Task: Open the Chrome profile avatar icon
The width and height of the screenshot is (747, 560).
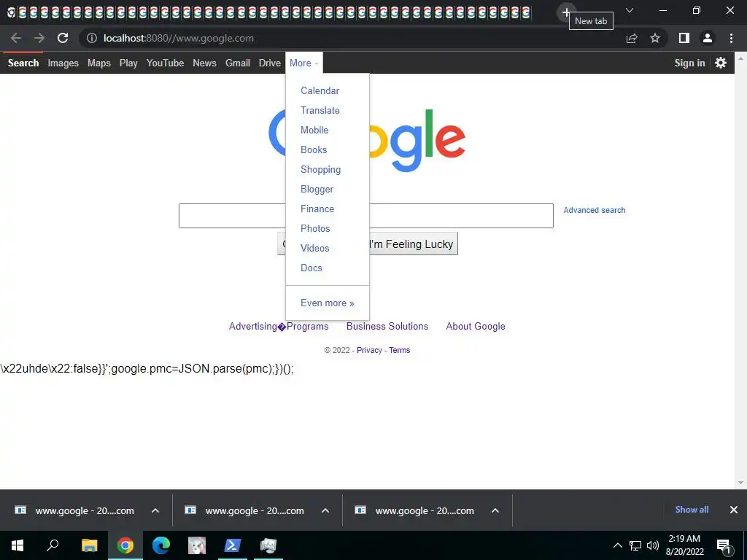Action: pyautogui.click(x=708, y=38)
